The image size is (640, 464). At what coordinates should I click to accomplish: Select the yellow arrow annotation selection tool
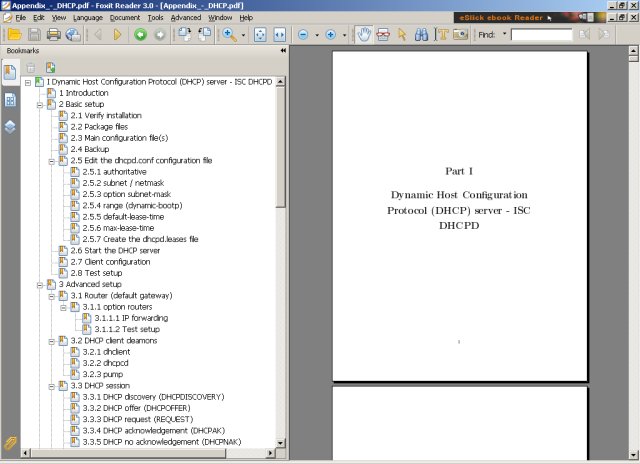pos(402,35)
